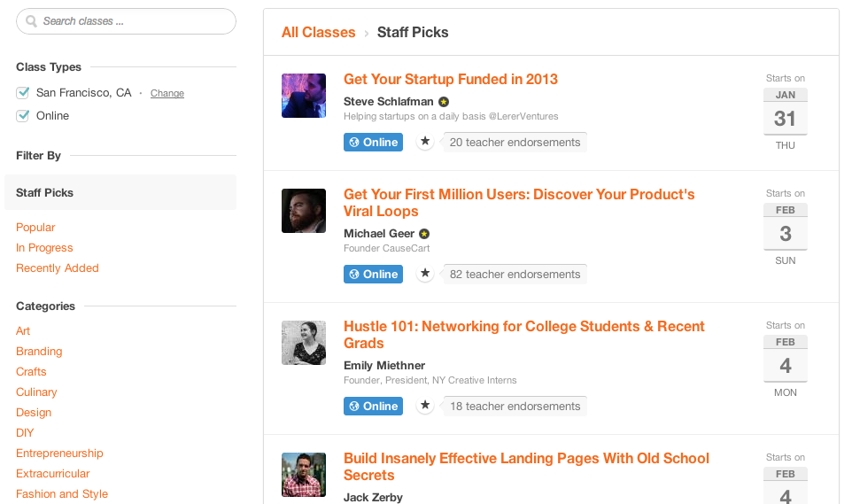Click the Online globe badge for Hustle 101 class

click(x=373, y=406)
